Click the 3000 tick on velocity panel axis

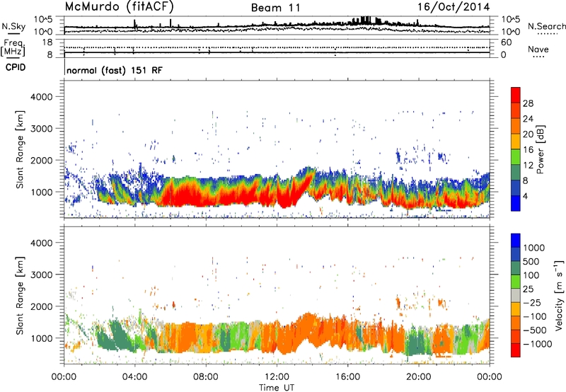click(41, 275)
